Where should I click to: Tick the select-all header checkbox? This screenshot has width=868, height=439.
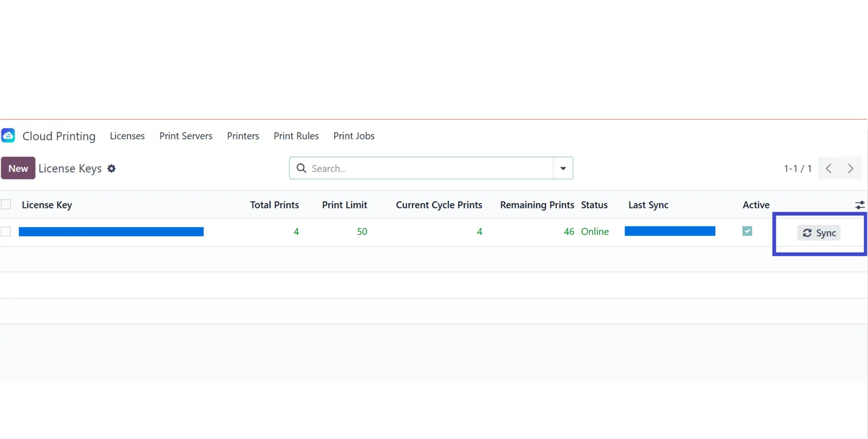pos(6,205)
